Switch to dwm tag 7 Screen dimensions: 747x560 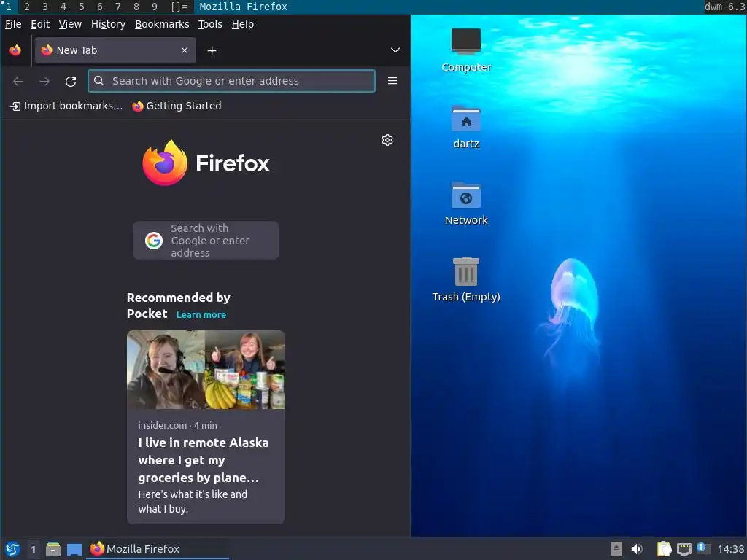click(118, 7)
